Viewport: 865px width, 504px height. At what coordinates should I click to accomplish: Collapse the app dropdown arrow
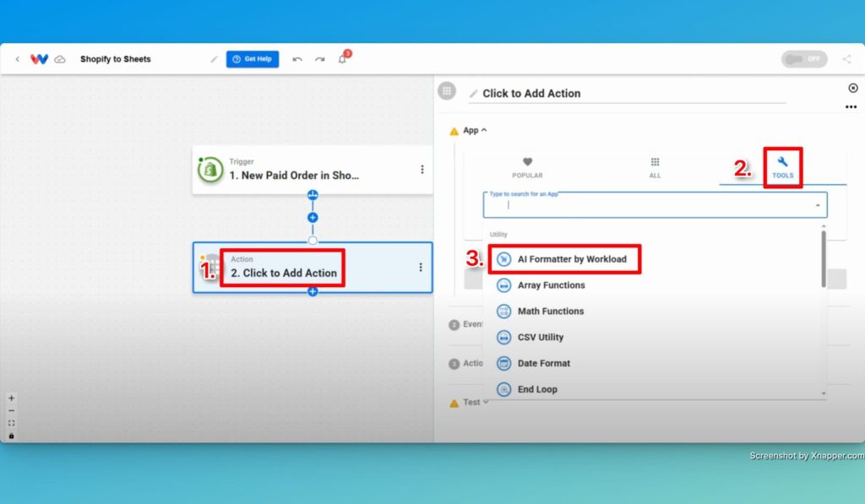tap(818, 205)
